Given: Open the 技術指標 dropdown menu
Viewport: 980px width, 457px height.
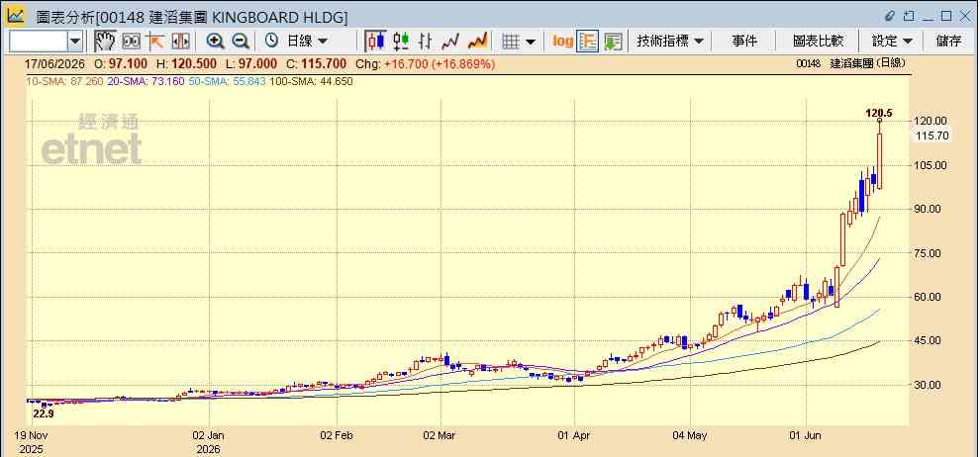Looking at the screenshot, I should [x=670, y=42].
